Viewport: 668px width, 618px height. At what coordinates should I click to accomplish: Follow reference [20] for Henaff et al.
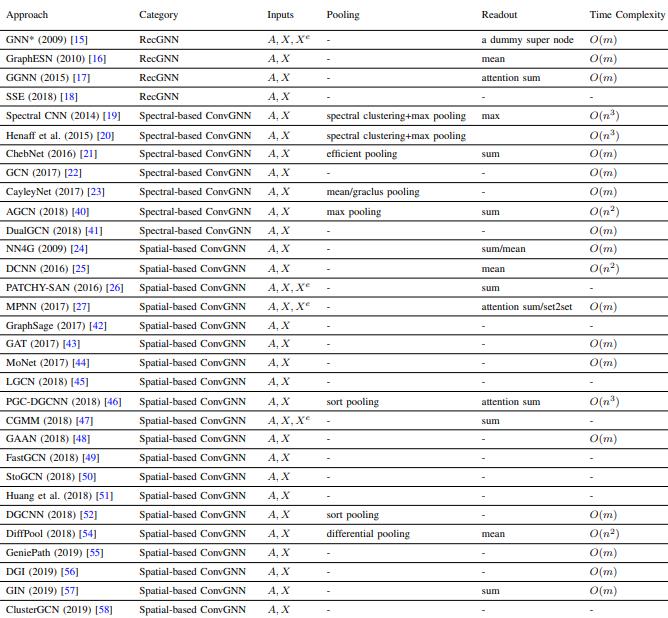(105, 135)
